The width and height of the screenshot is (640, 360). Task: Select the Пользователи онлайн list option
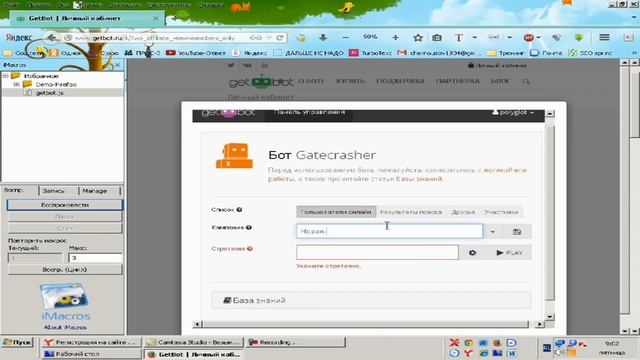pos(336,212)
